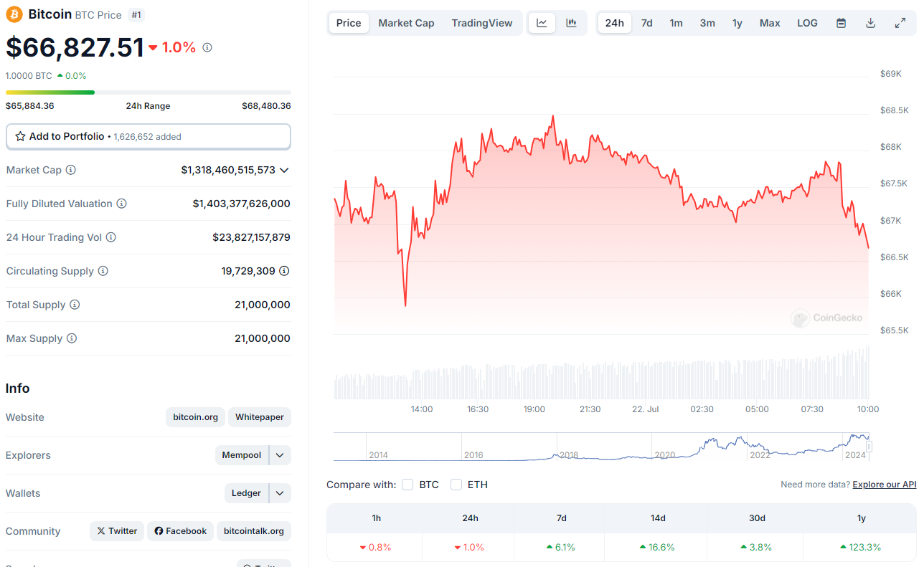Show info icon for Market Cap
The width and height of the screenshot is (924, 567).
coord(71,170)
